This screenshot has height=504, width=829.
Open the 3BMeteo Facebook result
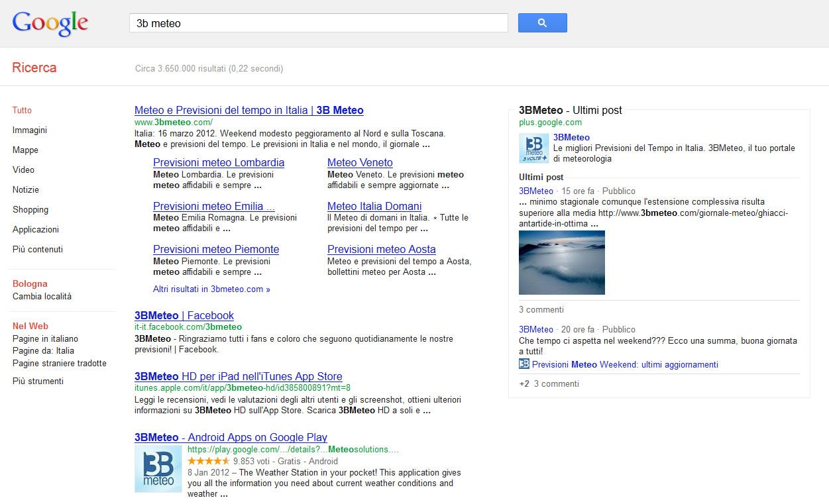click(x=184, y=316)
